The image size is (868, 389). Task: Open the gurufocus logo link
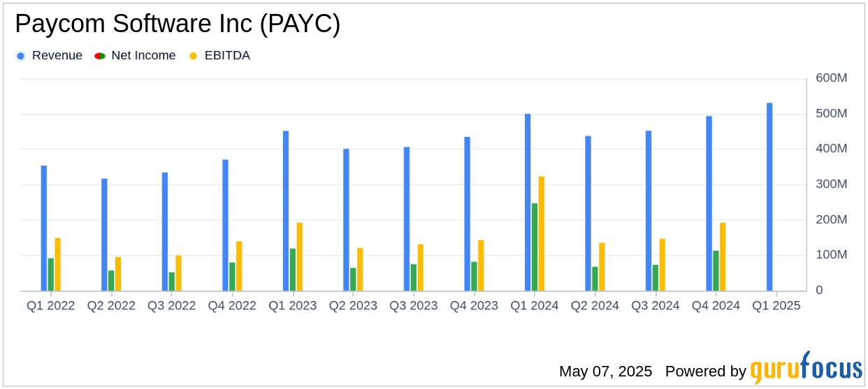[806, 369]
